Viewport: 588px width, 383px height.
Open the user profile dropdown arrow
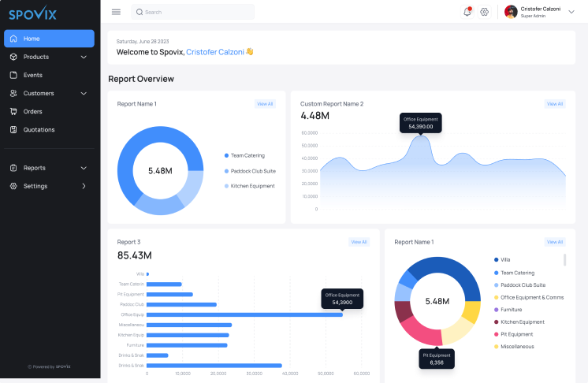pos(571,11)
